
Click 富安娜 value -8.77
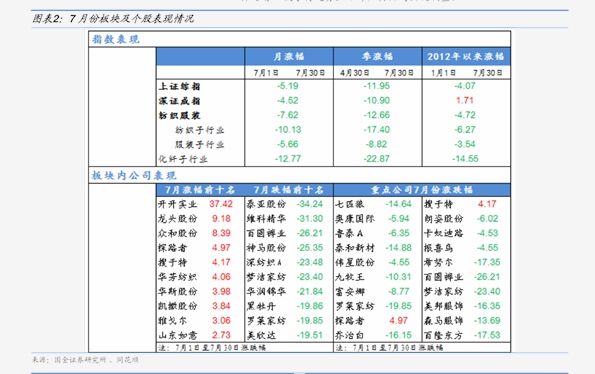(399, 292)
